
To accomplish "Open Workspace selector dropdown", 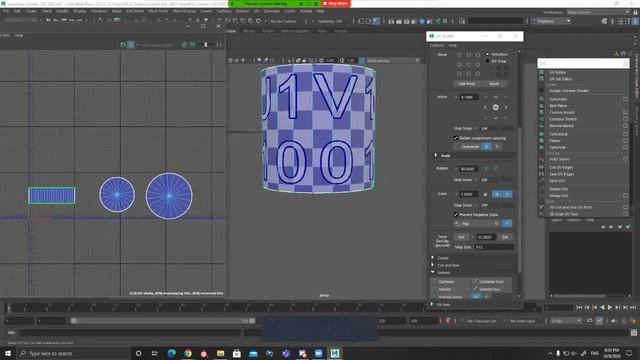I will point(598,12).
